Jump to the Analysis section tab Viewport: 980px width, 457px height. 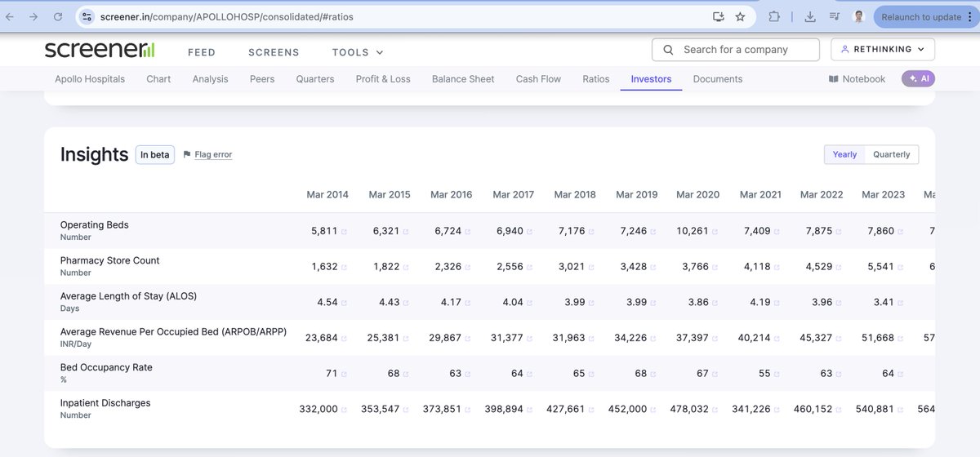[x=210, y=79]
